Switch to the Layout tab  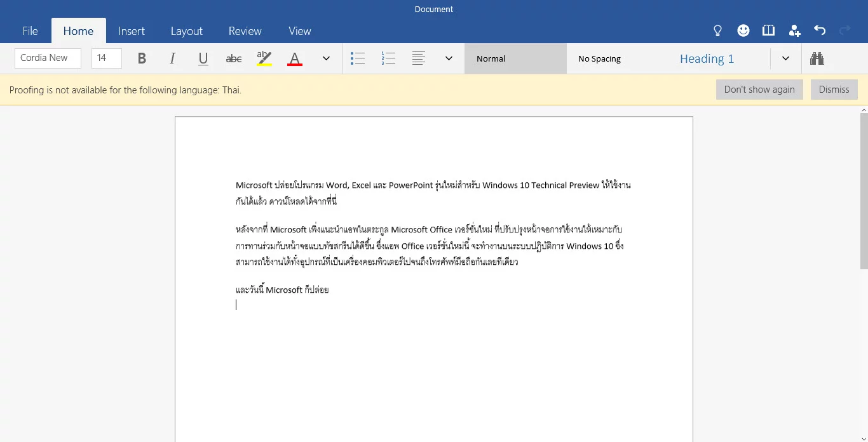point(186,31)
